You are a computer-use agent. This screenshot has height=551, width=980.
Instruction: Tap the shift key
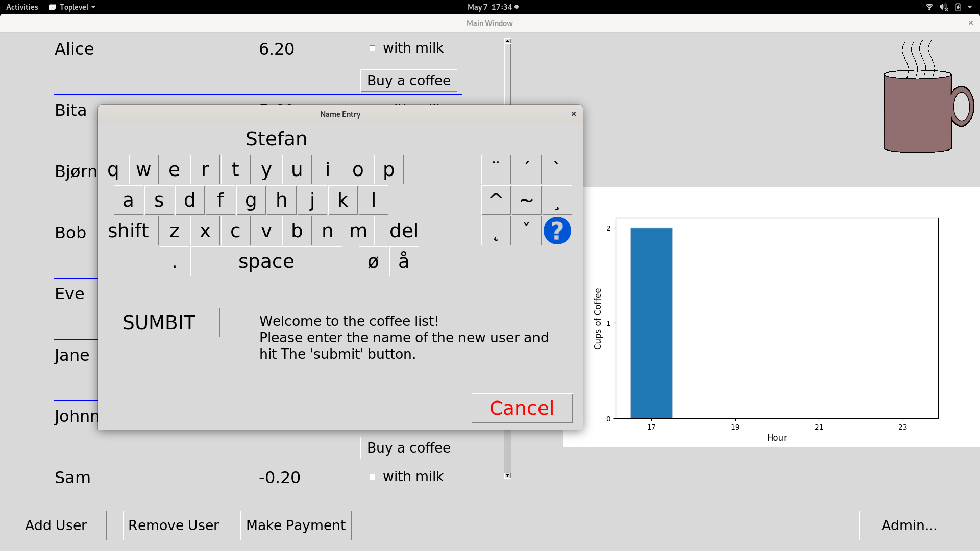pos(129,231)
